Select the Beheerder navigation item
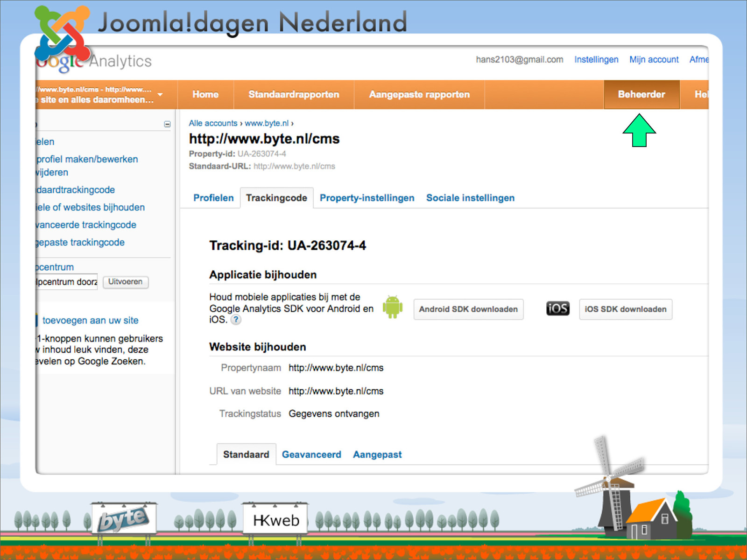This screenshot has width=747, height=560. (641, 94)
